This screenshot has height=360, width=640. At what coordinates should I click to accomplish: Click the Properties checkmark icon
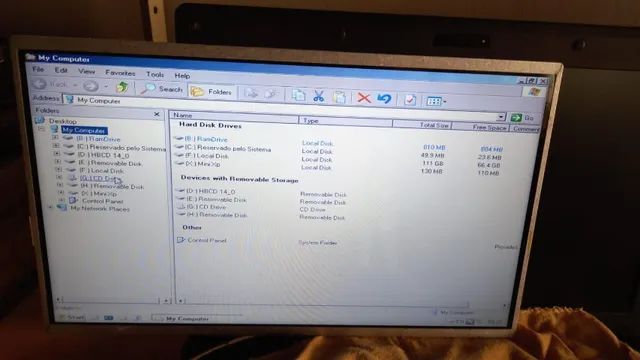pos(409,100)
